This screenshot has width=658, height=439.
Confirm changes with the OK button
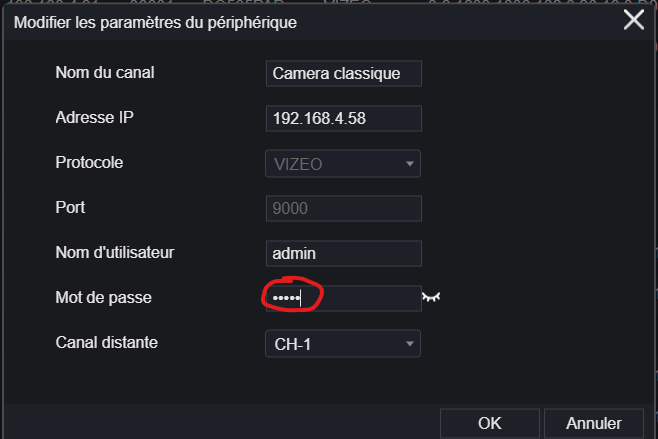click(490, 423)
